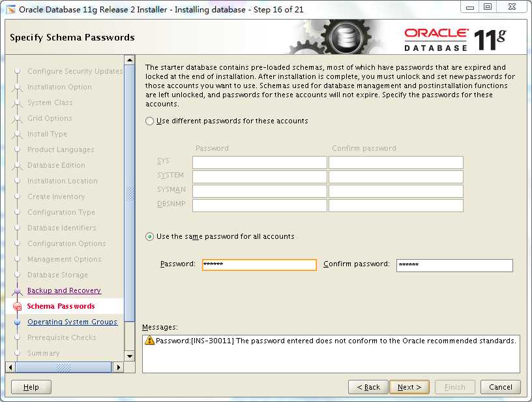Viewport: 532px width, 402px height.
Task: Cancel the installation
Action: tap(501, 387)
